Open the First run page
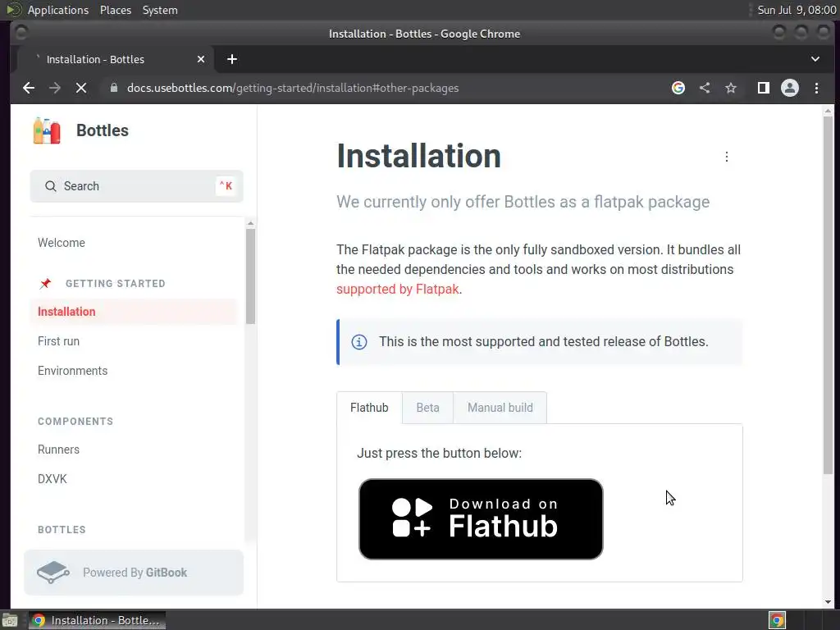Viewport: 840px width, 630px height. click(x=58, y=341)
